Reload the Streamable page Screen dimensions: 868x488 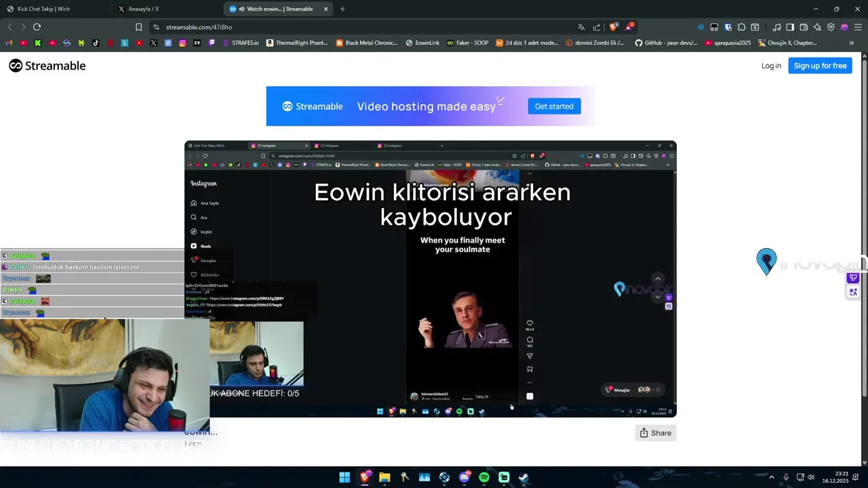tap(37, 27)
